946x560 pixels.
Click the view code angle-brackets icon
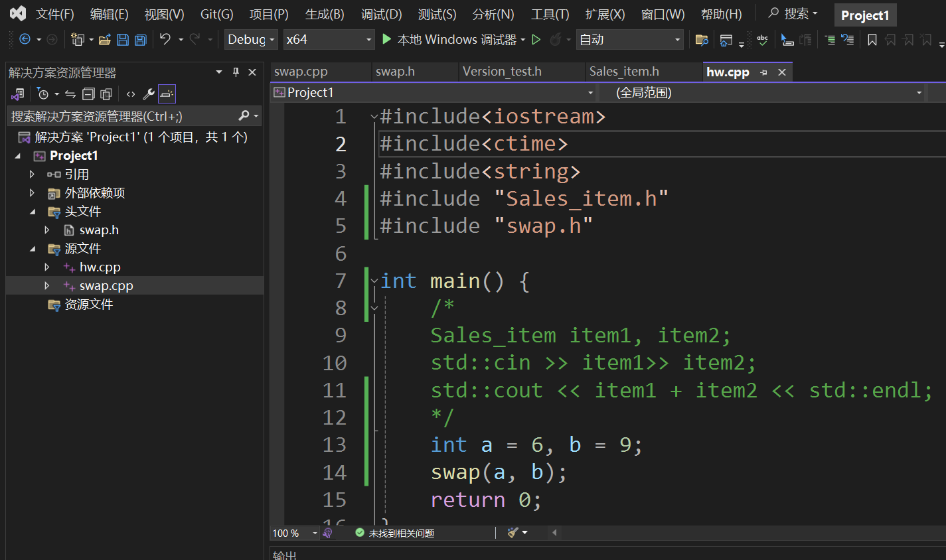point(131,94)
